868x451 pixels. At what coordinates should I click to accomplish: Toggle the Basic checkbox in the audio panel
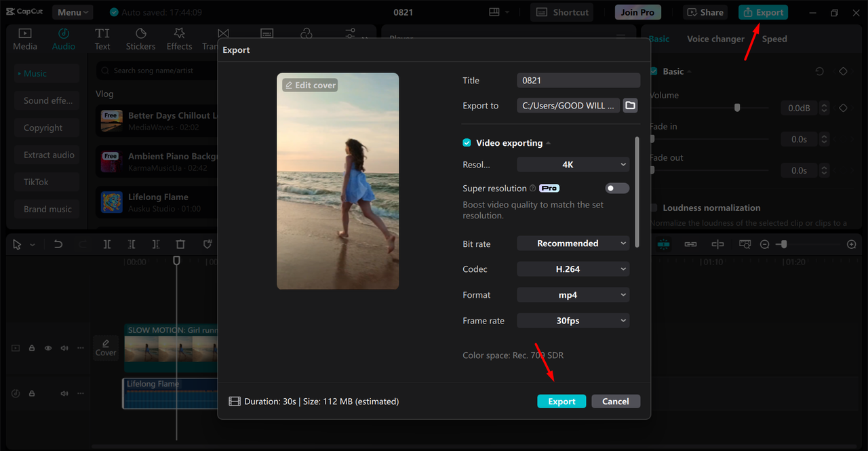[654, 71]
